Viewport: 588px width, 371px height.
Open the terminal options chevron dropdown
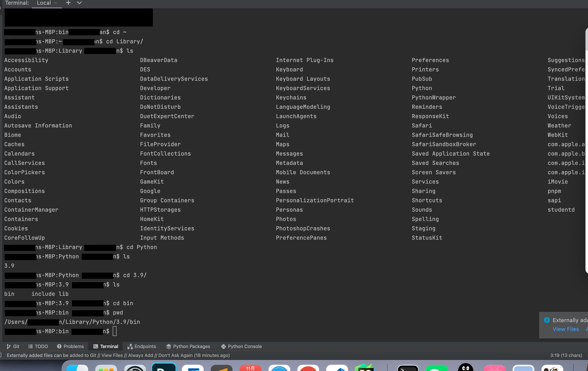pyautogui.click(x=79, y=3)
